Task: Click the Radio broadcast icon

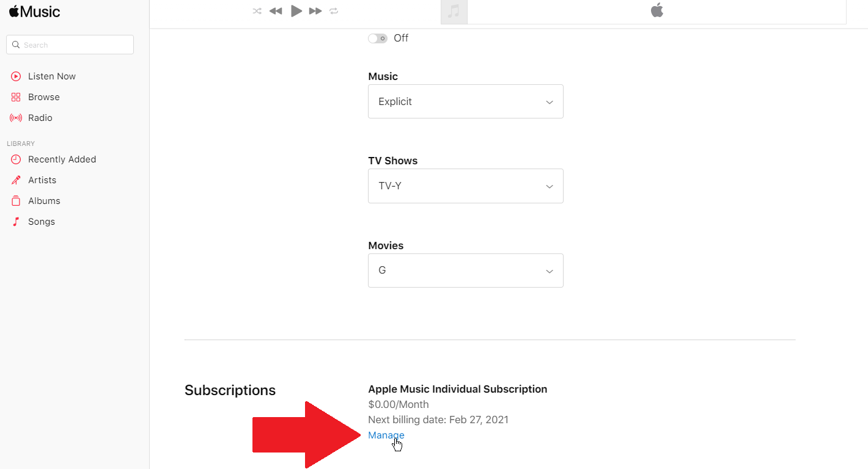Action: (x=16, y=118)
